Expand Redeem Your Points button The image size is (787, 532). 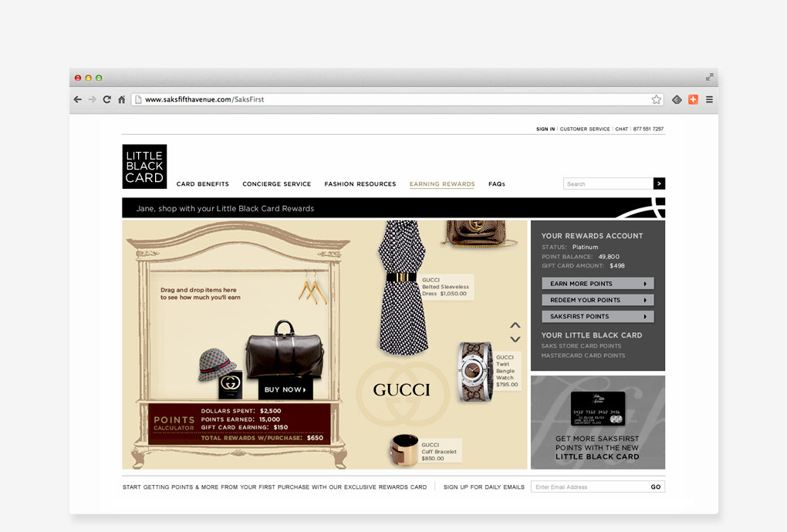(x=598, y=300)
